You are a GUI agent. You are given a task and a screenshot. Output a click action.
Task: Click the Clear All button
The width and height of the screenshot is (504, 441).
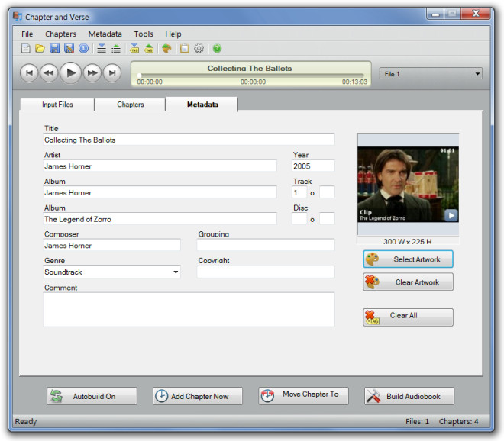click(x=408, y=317)
